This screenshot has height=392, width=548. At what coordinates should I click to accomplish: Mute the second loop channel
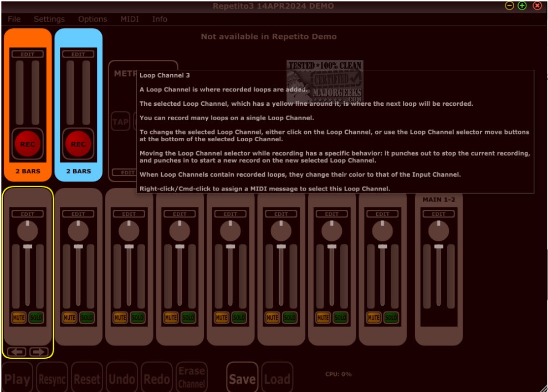click(70, 318)
